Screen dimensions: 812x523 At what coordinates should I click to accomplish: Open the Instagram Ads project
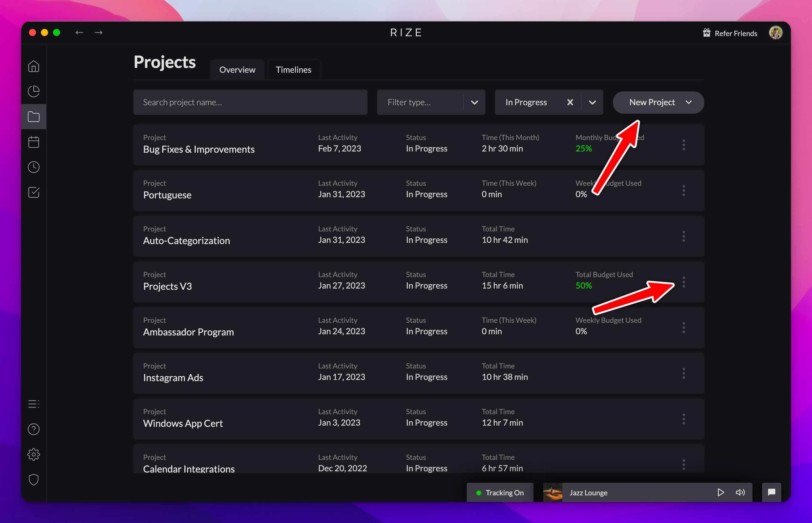point(173,378)
